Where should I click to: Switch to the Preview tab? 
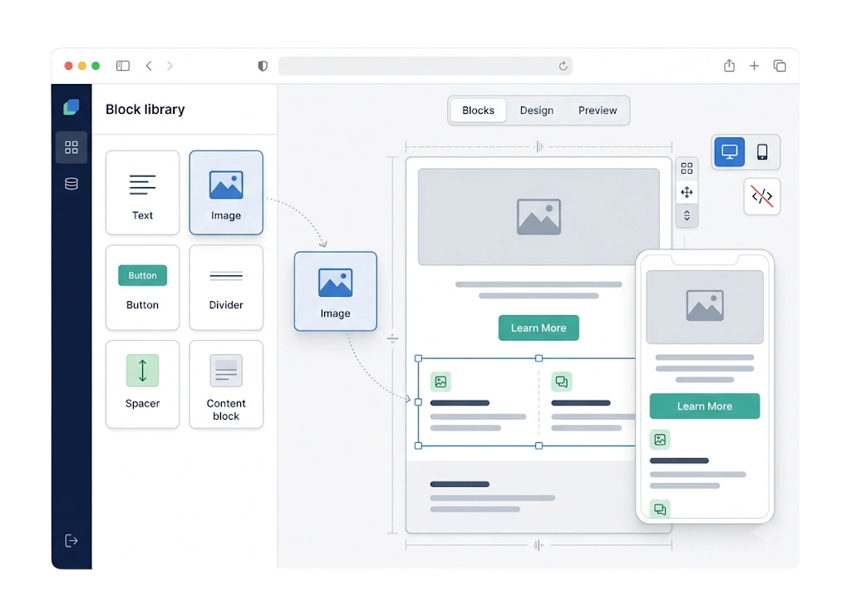pos(598,111)
